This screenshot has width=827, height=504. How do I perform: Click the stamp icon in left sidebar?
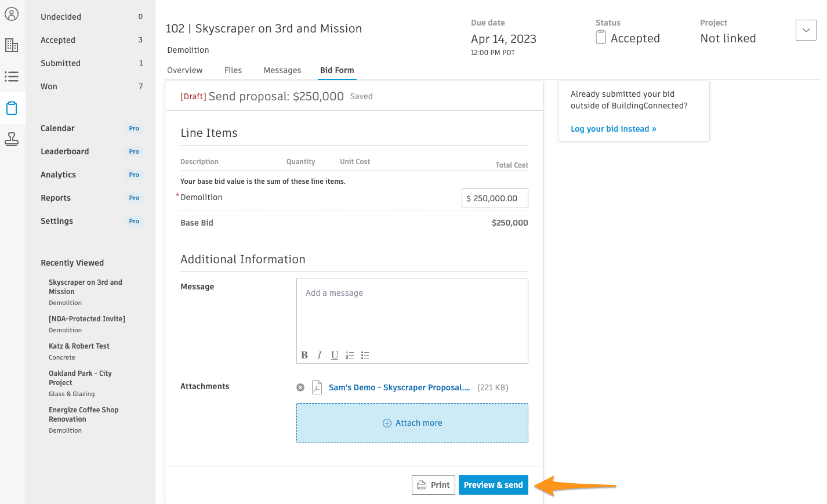tap(12, 139)
